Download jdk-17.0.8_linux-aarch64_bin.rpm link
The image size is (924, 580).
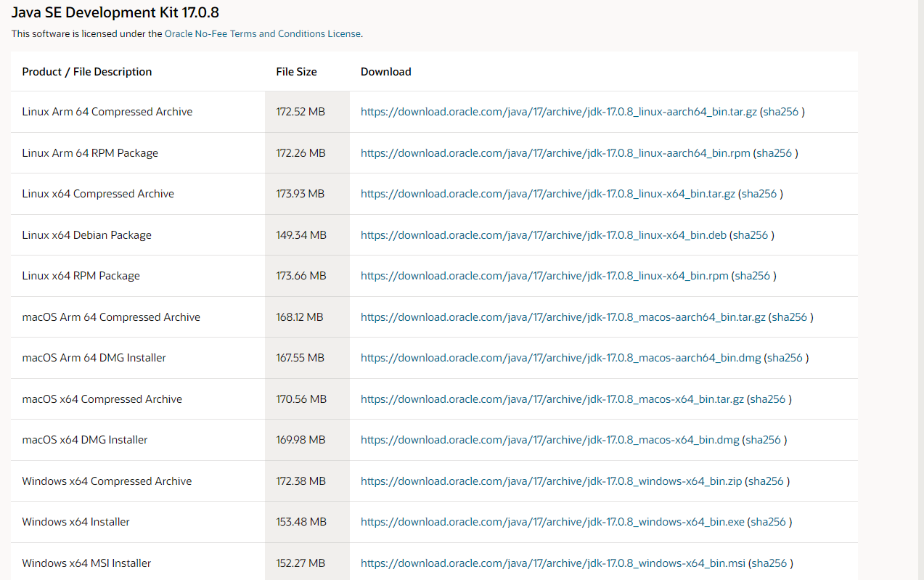pos(555,153)
